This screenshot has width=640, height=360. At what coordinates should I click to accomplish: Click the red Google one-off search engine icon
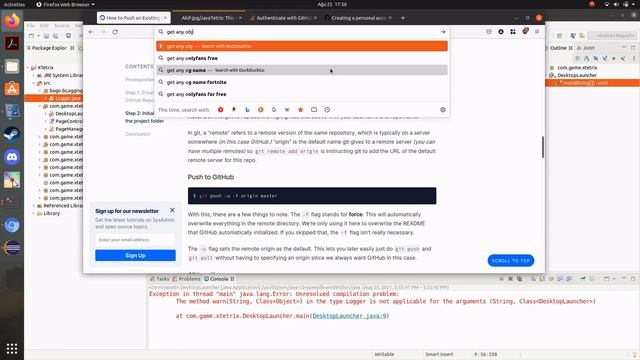220,110
